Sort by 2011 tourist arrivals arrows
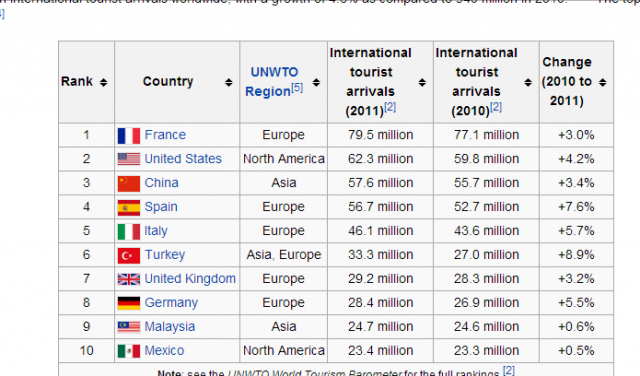Screen dimensions: 640x376 click(422, 82)
